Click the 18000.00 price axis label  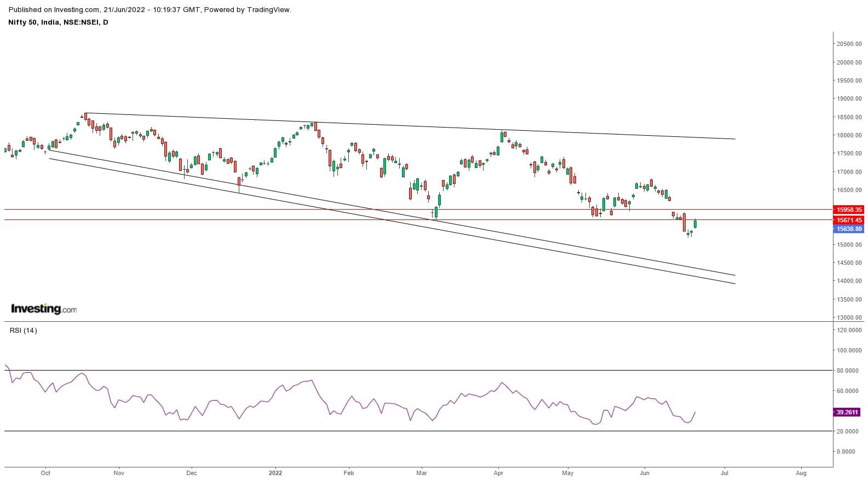848,135
